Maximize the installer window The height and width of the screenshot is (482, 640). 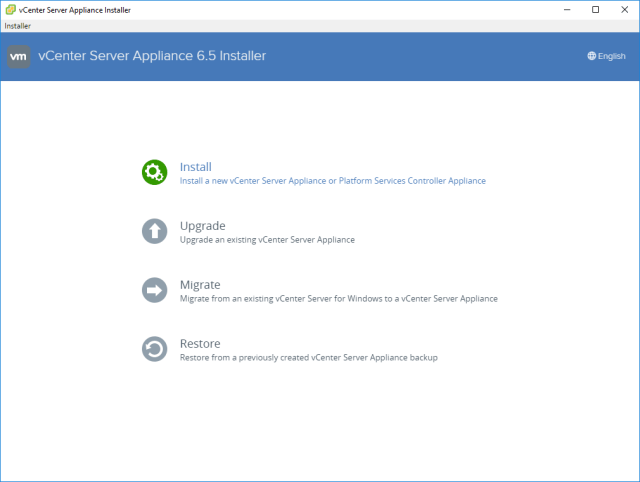595,9
